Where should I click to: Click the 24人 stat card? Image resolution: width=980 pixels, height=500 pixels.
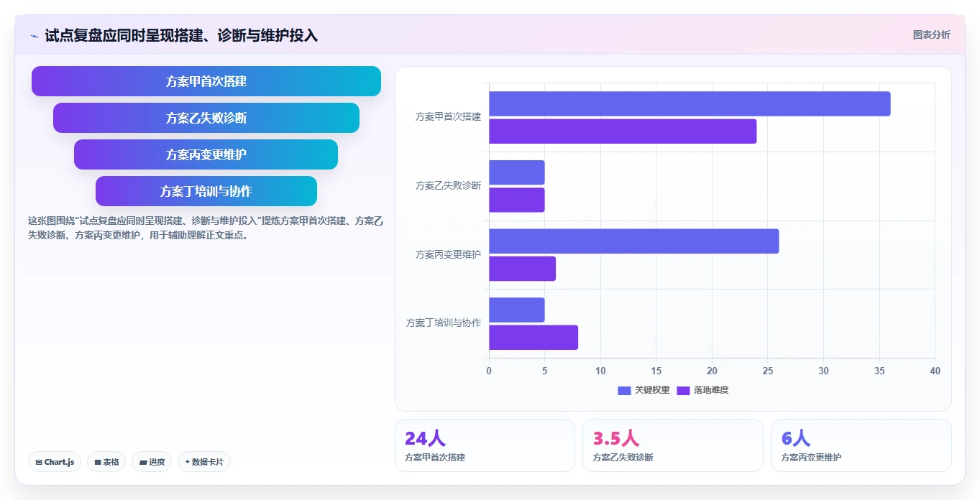pyautogui.click(x=485, y=445)
